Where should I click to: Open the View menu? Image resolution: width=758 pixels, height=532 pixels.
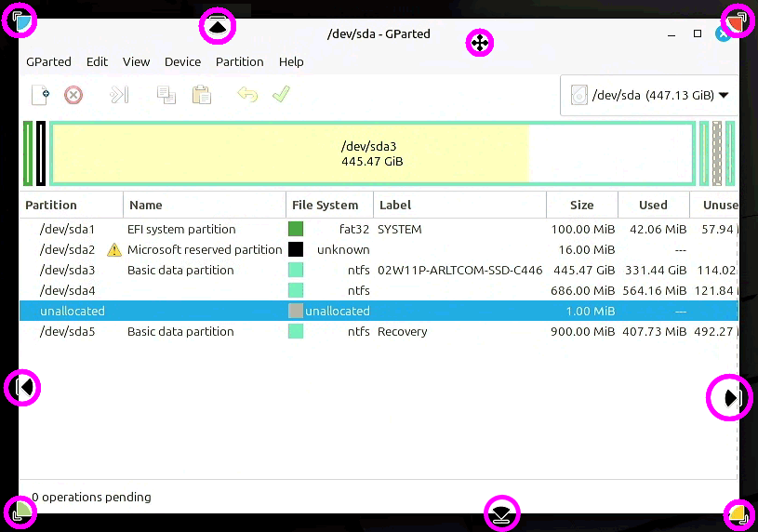(x=136, y=62)
